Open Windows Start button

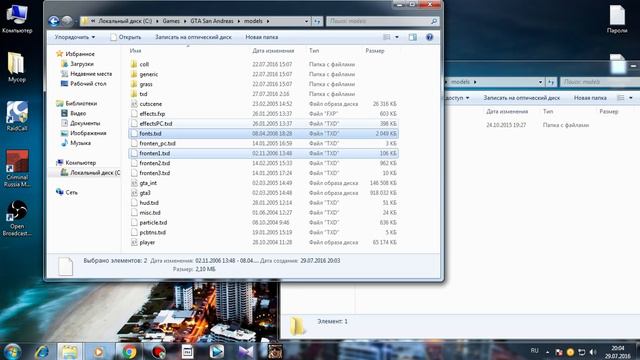point(12,351)
